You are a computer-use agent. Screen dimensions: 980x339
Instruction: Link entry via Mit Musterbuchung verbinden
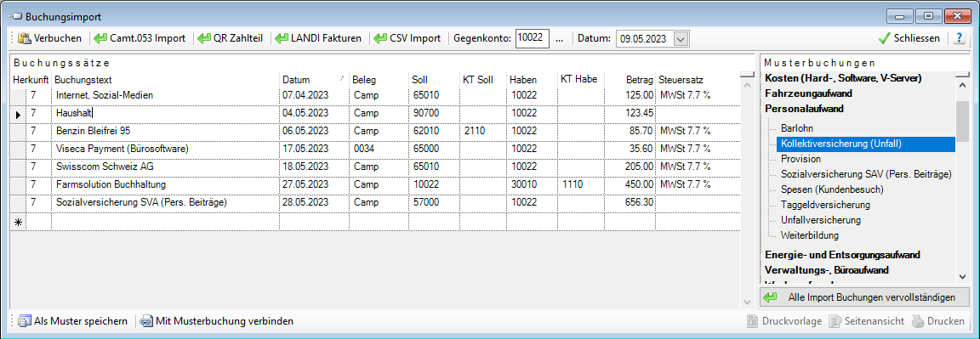[x=217, y=321]
